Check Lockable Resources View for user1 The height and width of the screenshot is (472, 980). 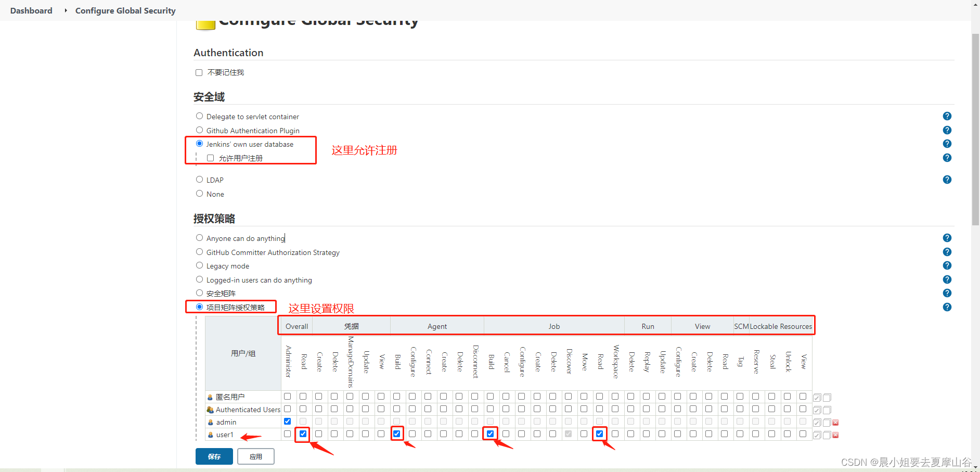click(x=803, y=434)
